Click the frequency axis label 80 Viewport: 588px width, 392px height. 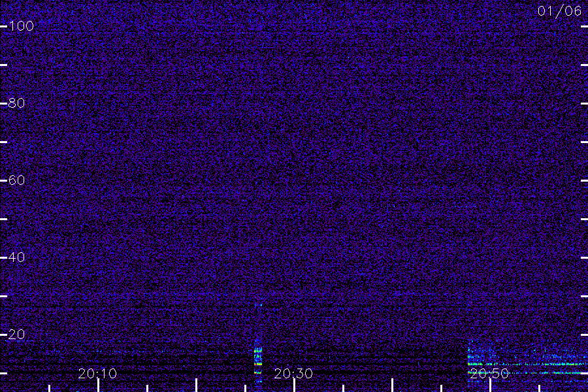[16, 103]
